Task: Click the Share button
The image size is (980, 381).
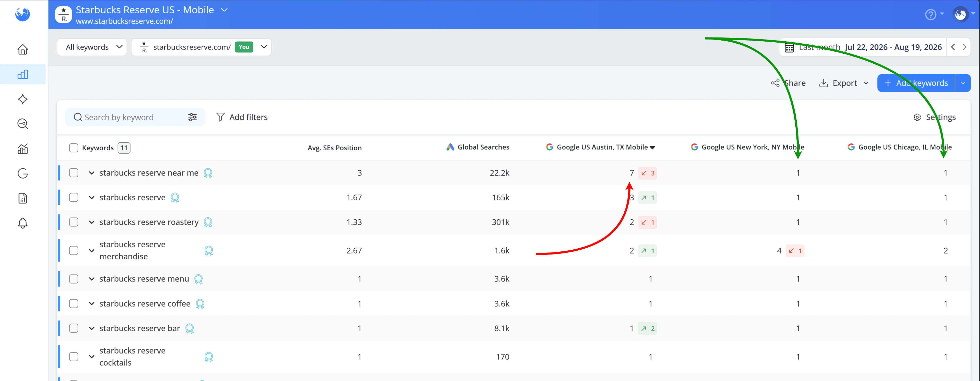Action: [789, 83]
